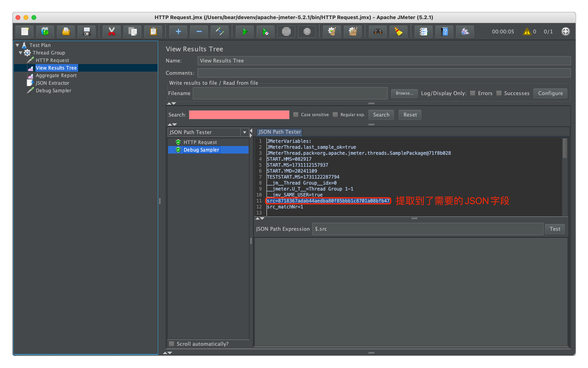
Task: Click the Browse... button
Action: click(404, 93)
